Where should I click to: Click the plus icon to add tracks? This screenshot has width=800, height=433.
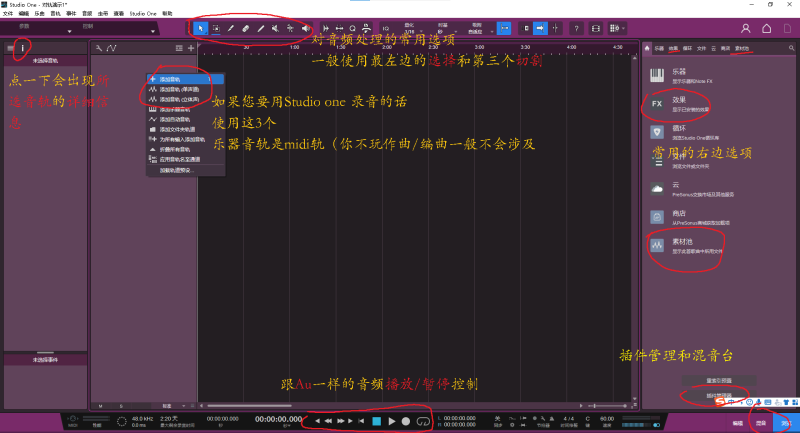point(191,47)
